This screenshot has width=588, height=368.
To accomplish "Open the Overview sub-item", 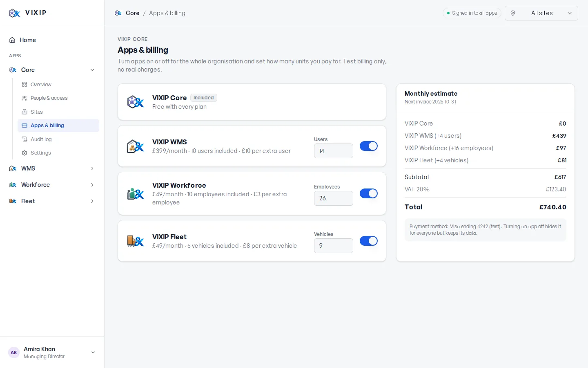I will 58,85.
